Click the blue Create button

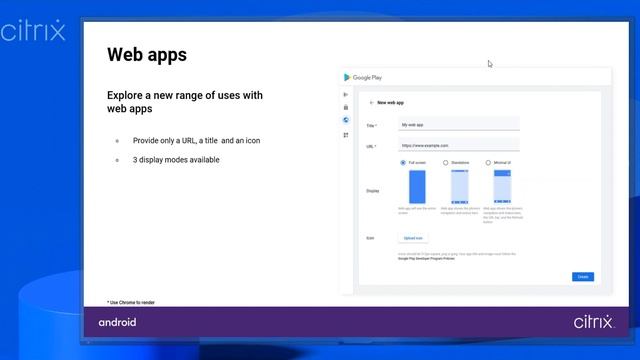point(583,277)
